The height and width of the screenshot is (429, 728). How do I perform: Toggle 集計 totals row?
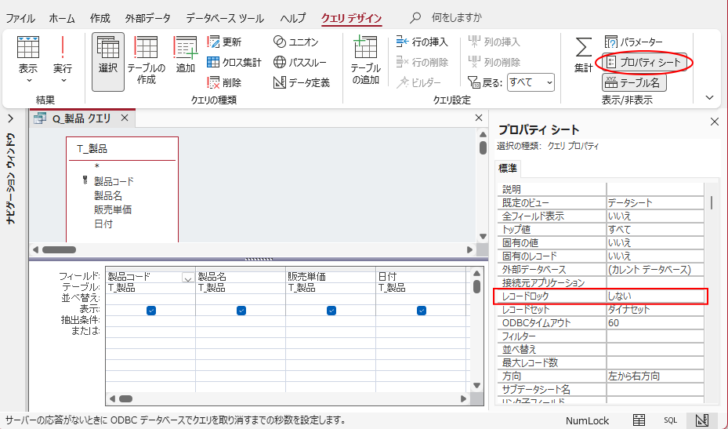584,55
